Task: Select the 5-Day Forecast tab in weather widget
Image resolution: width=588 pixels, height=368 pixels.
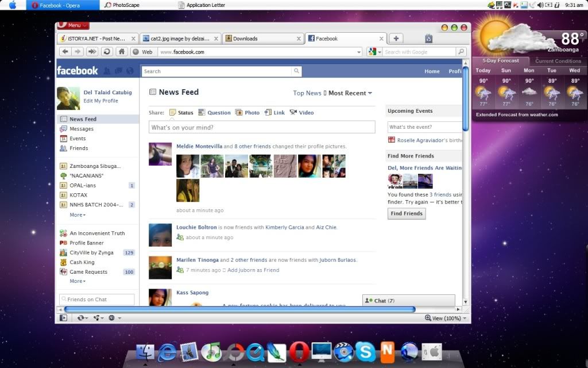Action: coord(501,61)
